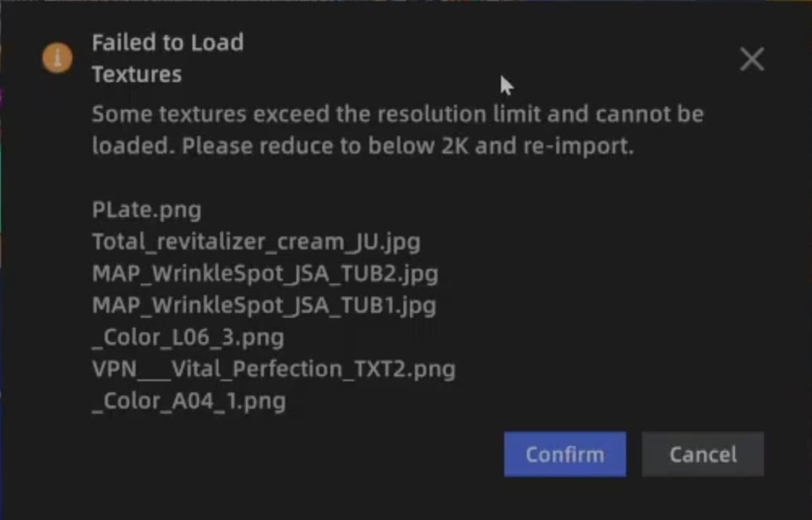
Task: Click the '2K' text in the message
Action: tap(455, 146)
